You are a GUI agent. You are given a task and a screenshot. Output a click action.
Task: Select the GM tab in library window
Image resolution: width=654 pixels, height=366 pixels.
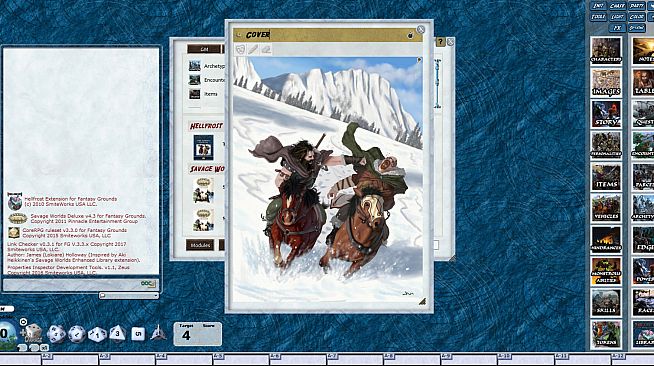click(x=204, y=49)
